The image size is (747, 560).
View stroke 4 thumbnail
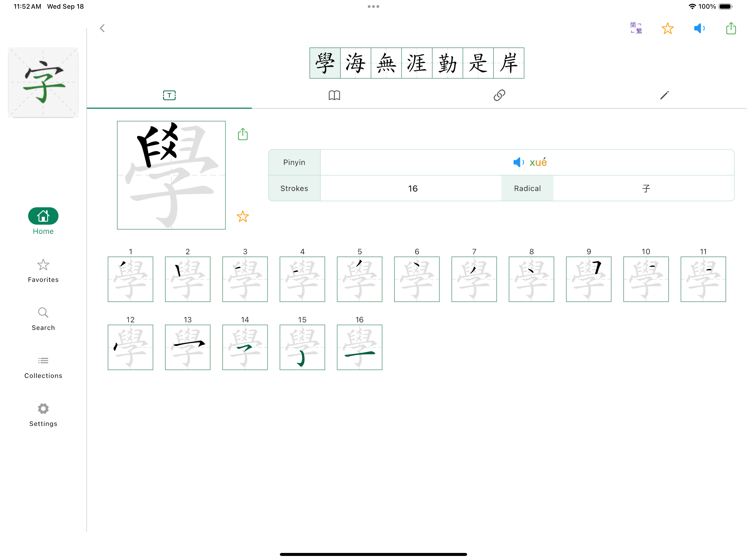tap(302, 279)
